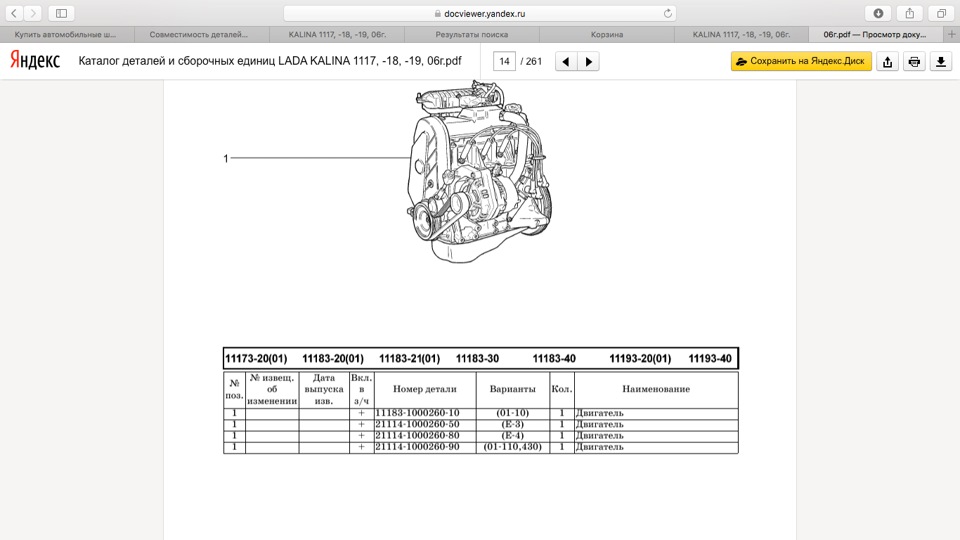Image resolution: width=960 pixels, height=540 pixels.
Task: Click the engine diagram illustration
Action: 479,172
